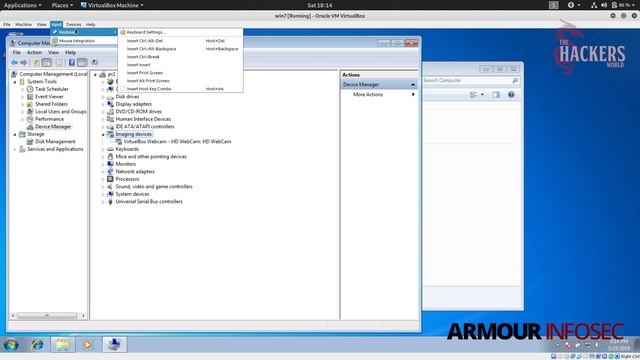This screenshot has height=360, width=640.
Task: Click the Up one level toolbar icon
Action: coord(36,62)
